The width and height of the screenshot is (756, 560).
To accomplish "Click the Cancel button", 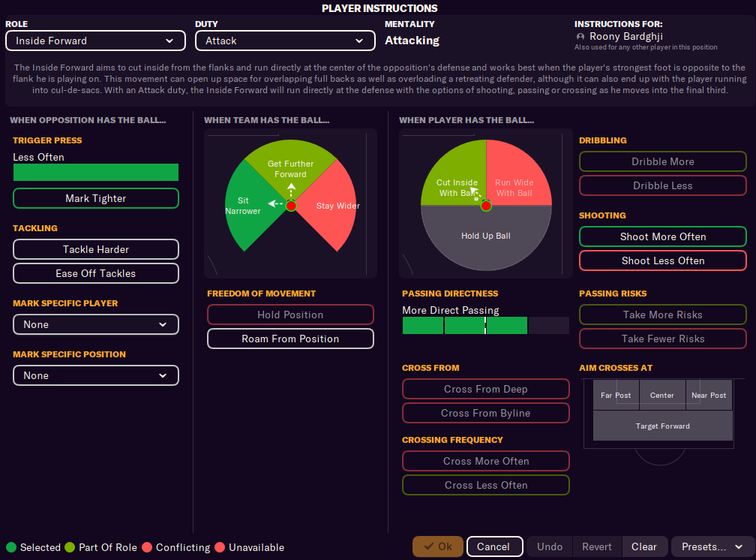I will click(493, 546).
